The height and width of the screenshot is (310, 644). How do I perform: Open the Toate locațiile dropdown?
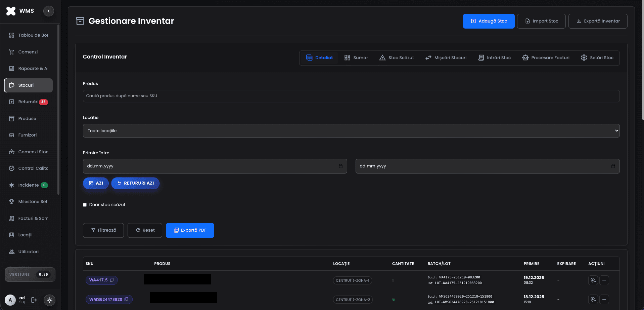pyautogui.click(x=351, y=131)
